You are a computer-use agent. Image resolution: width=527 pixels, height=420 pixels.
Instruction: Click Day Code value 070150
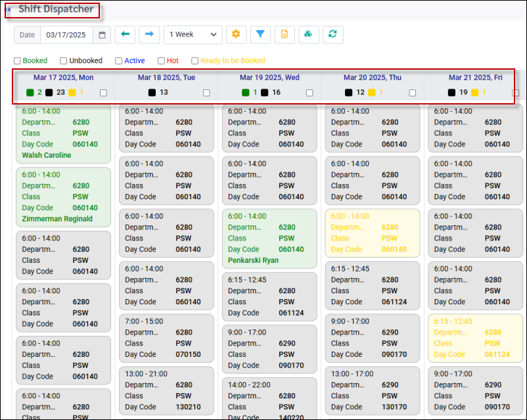tap(188, 354)
